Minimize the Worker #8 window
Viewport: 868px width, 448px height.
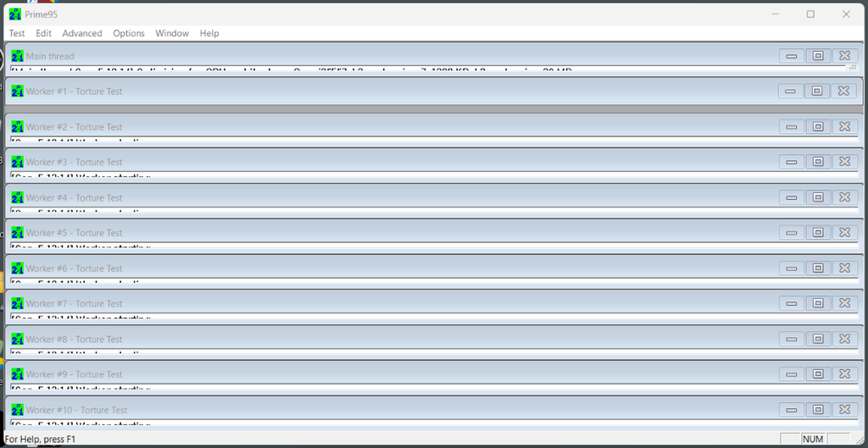[x=792, y=339]
